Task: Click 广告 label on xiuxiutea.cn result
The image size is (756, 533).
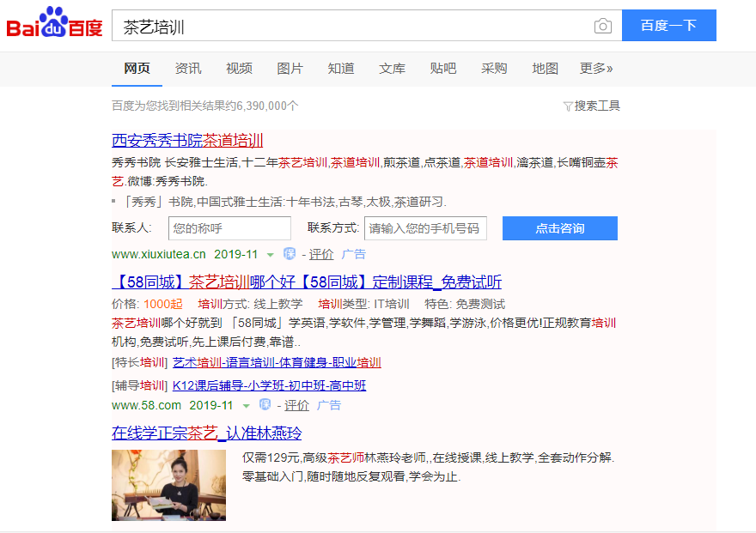Action: (354, 254)
